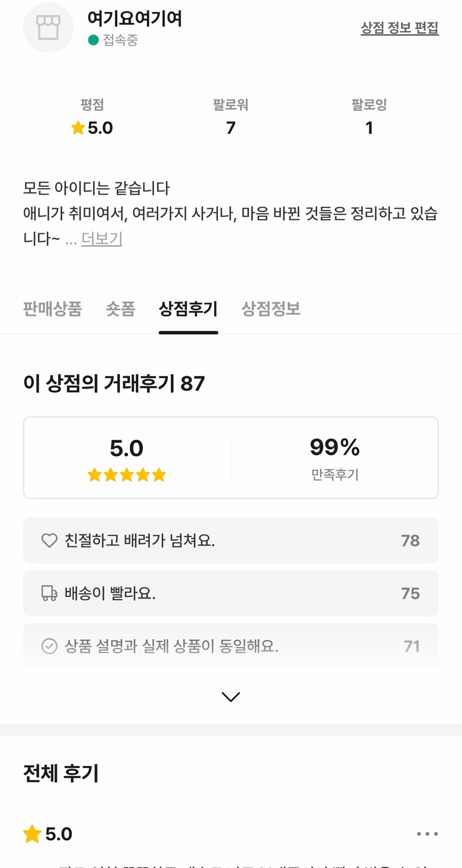Viewport: 462px width, 868px height.
Task: Click the star on first review's 5.0
Action: point(33,834)
